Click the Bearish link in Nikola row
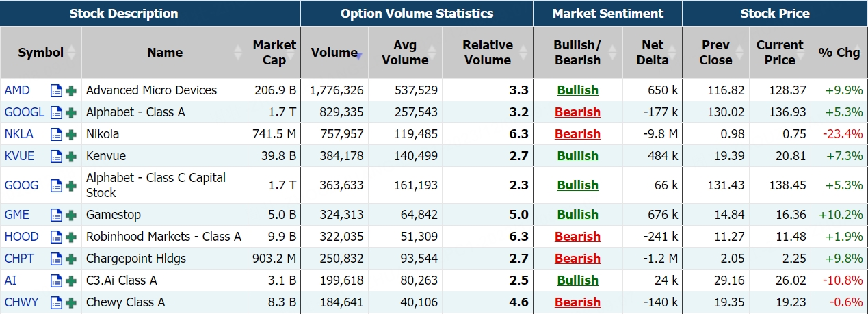 577,134
